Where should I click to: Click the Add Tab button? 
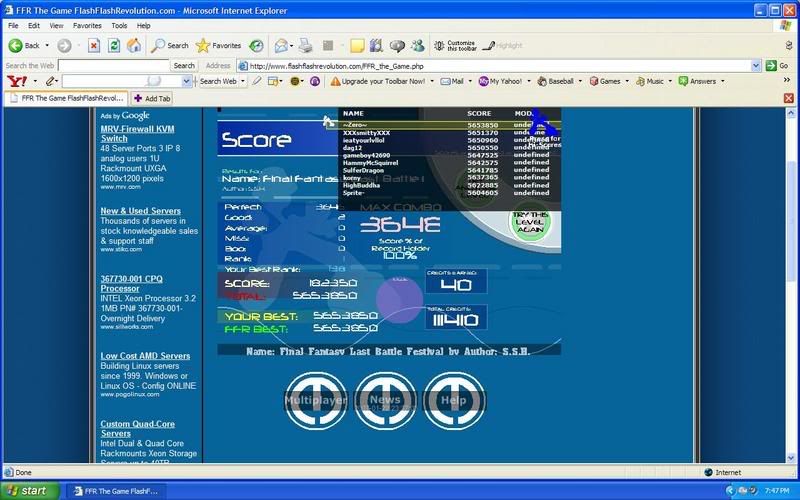point(152,98)
